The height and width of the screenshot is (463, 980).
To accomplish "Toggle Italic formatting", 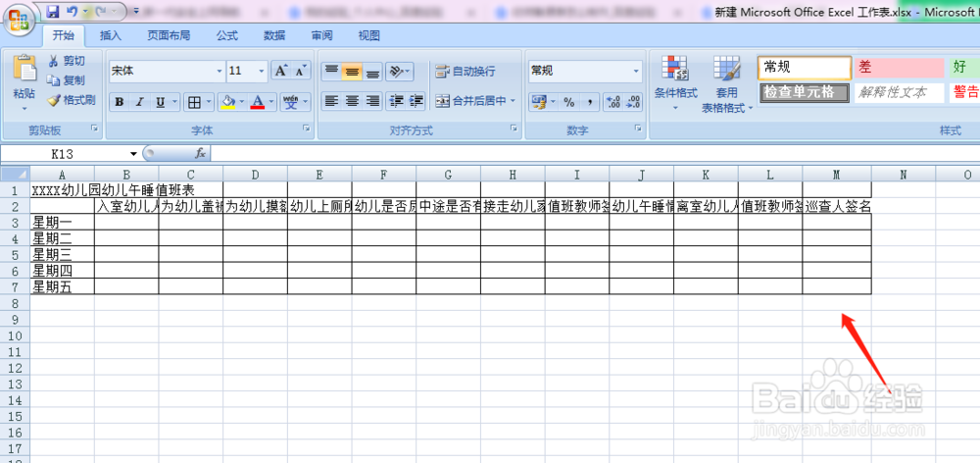I will coord(139,102).
